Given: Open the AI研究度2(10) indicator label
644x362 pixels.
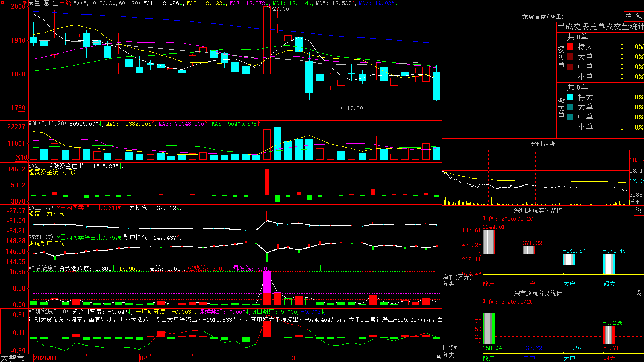Looking at the screenshot, I should click(48, 311).
